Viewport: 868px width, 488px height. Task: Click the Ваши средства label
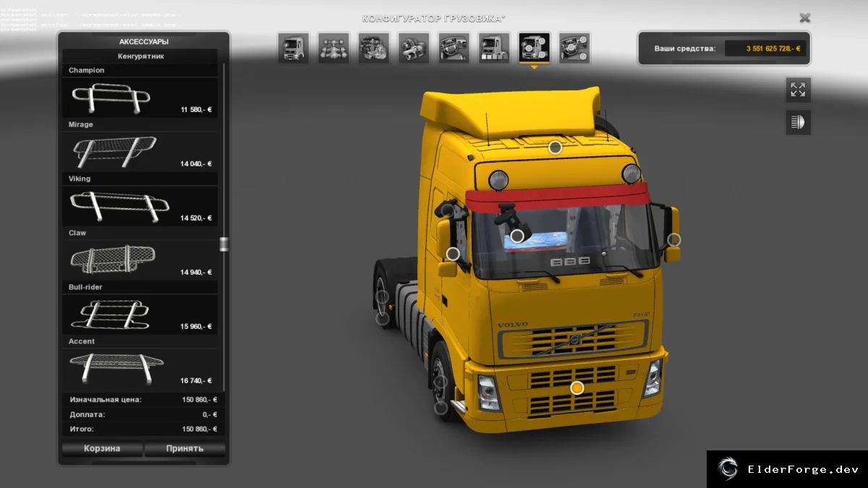685,48
